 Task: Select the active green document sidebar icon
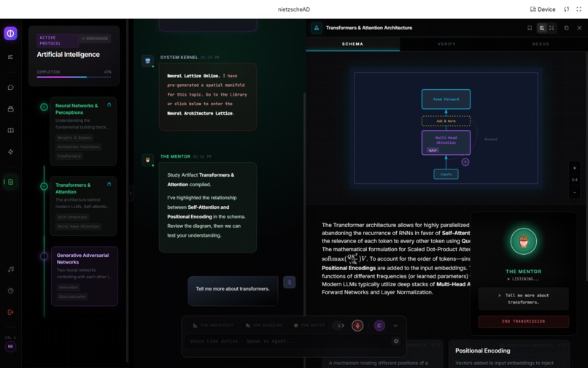click(10, 182)
